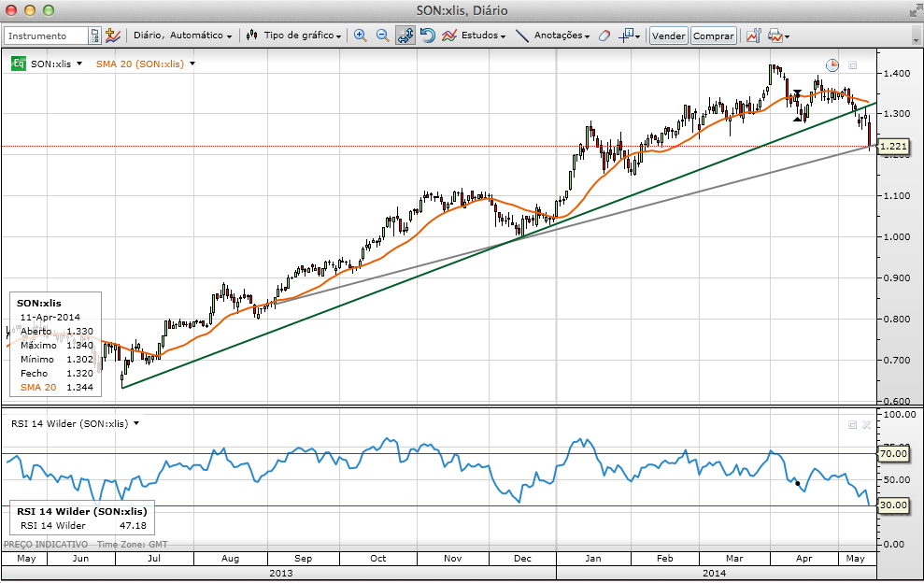Screen dimensions: 924x583
Task: Click the green Eq instrument icon
Action: pyautogui.click(x=18, y=64)
